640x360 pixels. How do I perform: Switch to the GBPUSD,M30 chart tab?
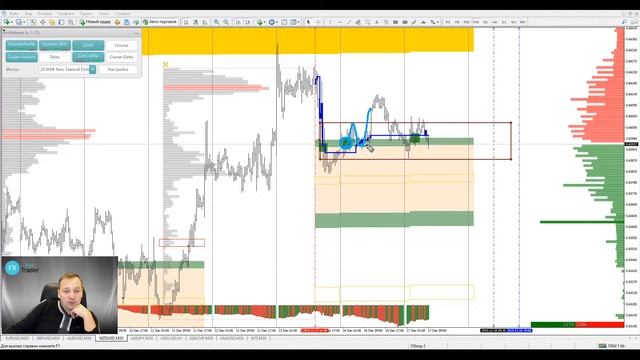(x=48, y=338)
